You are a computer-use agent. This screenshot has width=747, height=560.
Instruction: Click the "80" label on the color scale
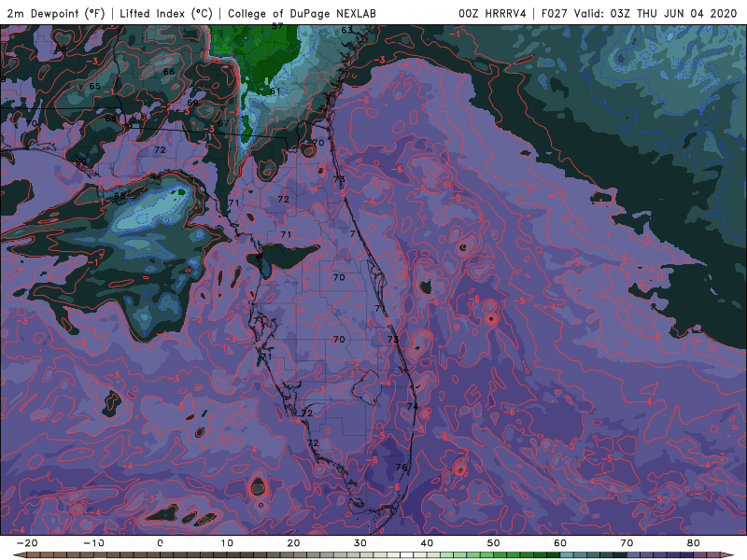click(694, 543)
